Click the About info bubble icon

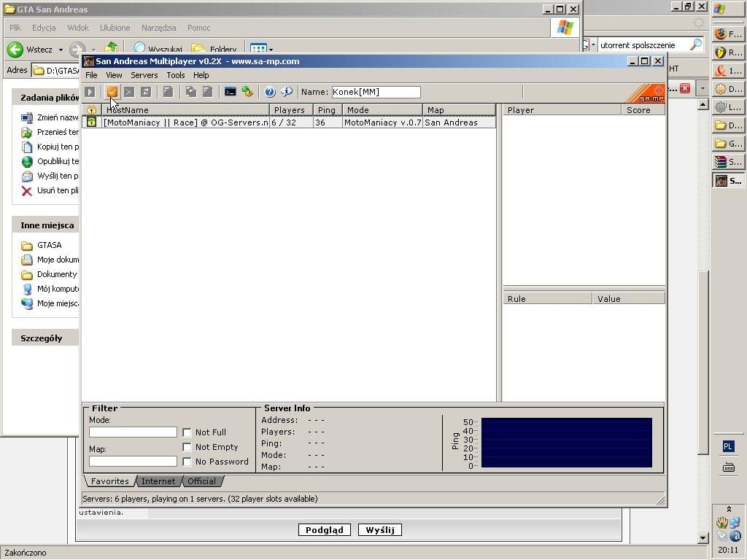click(287, 92)
